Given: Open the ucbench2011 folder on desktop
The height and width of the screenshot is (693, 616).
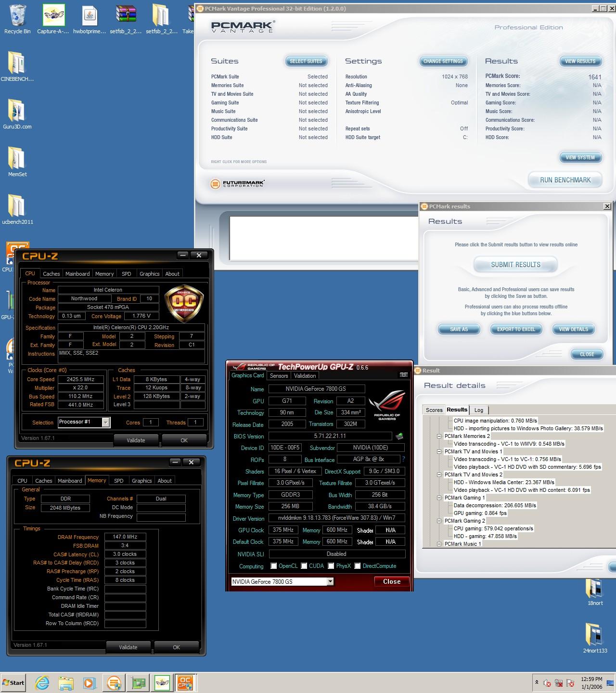Looking at the screenshot, I should click(17, 209).
